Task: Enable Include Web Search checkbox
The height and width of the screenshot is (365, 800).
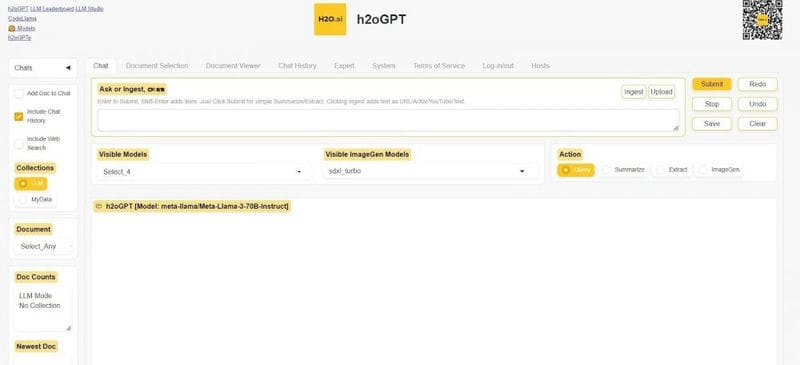Action: click(x=19, y=143)
